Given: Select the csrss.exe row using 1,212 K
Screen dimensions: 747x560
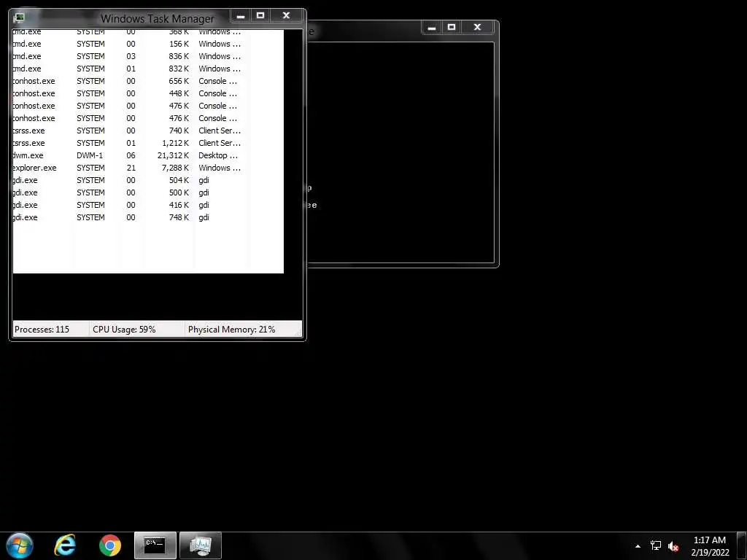Looking at the screenshot, I should point(148,143).
